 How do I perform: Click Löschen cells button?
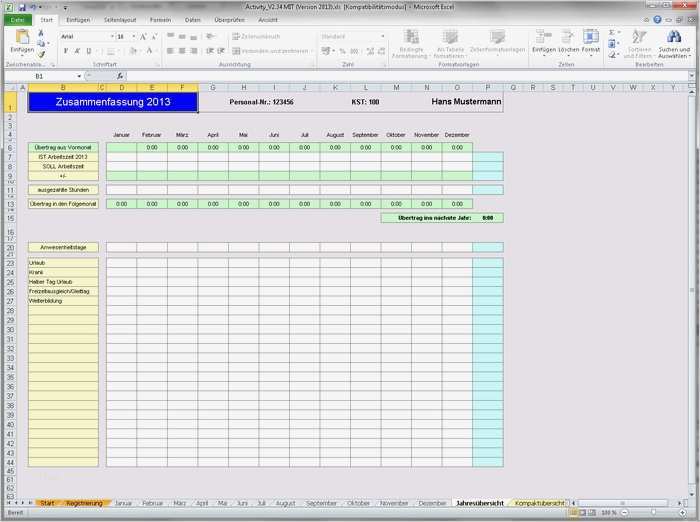(568, 42)
